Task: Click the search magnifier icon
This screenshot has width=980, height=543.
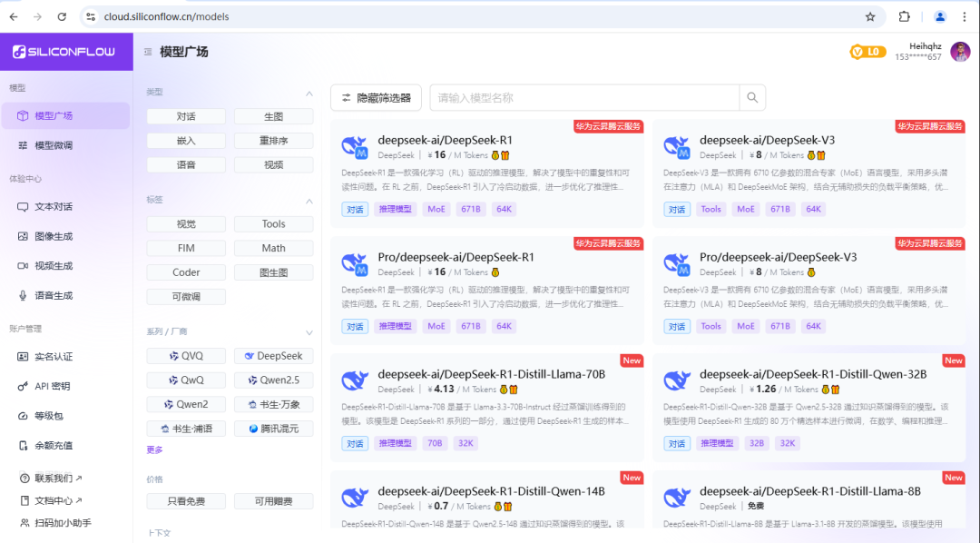Action: click(x=752, y=97)
